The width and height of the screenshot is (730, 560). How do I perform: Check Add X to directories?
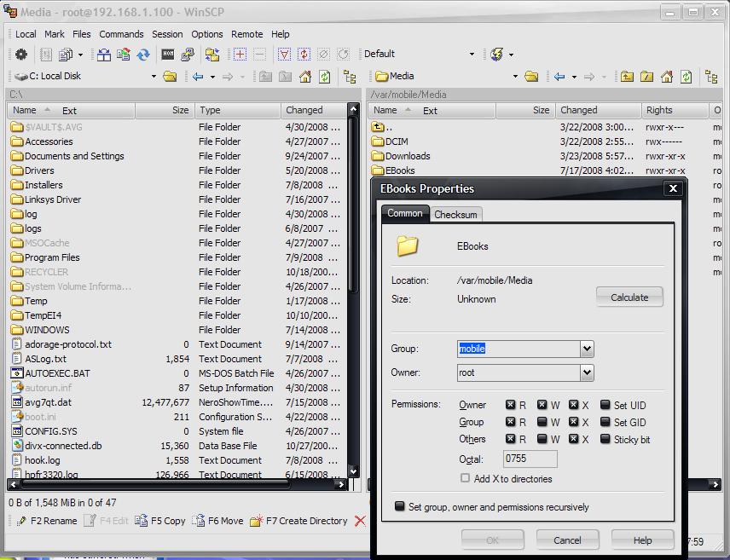click(465, 477)
